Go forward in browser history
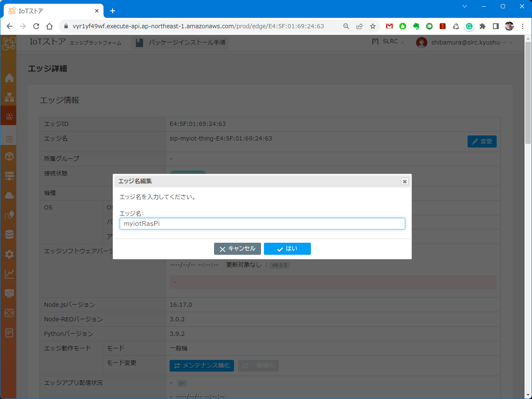 click(23, 26)
